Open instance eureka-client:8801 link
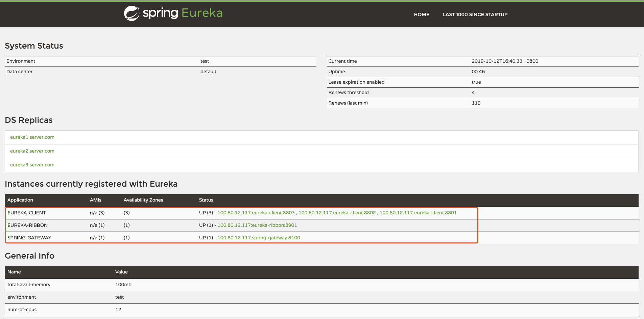The height and width of the screenshot is (319, 644). click(x=418, y=213)
